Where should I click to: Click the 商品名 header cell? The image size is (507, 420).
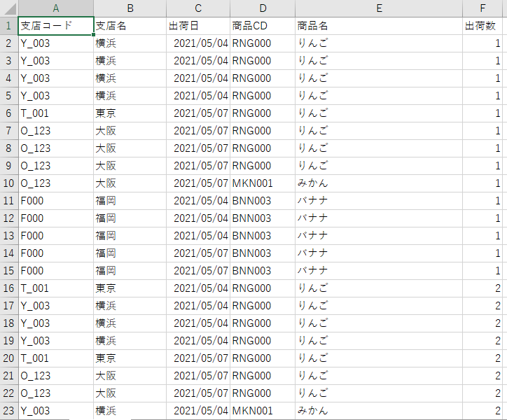(379, 26)
